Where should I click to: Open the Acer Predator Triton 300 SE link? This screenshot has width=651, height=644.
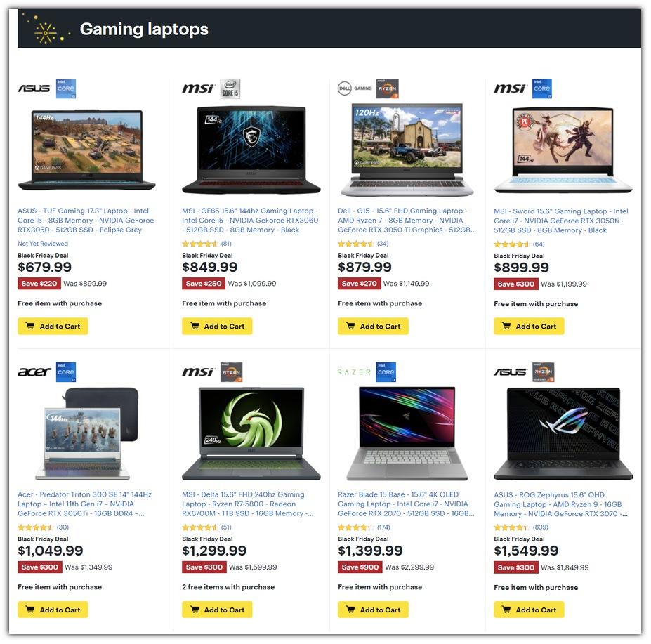click(x=85, y=504)
